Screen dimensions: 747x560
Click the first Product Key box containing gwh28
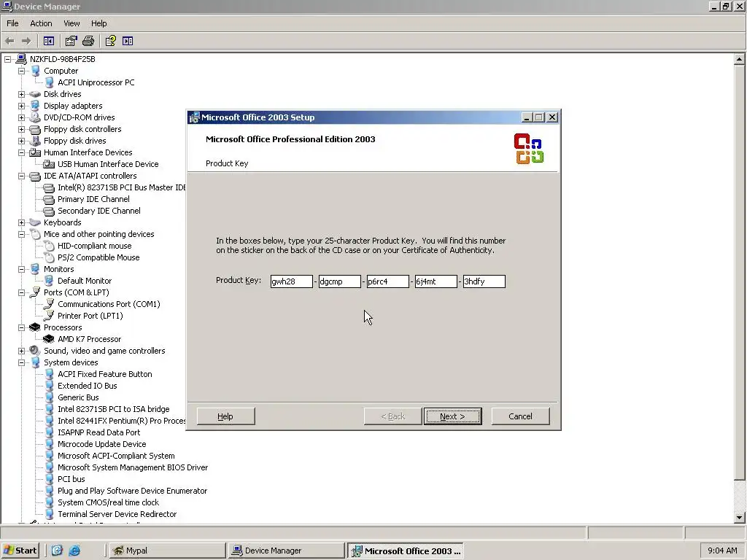click(x=292, y=281)
